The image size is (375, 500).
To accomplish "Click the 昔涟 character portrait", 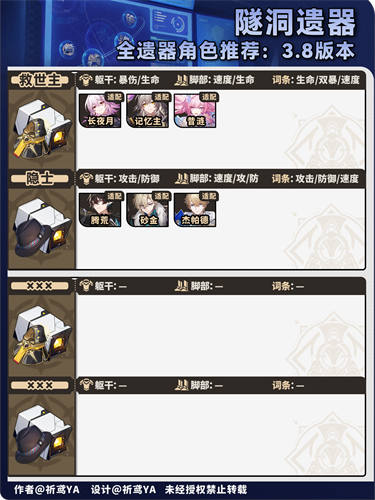I will (195, 111).
